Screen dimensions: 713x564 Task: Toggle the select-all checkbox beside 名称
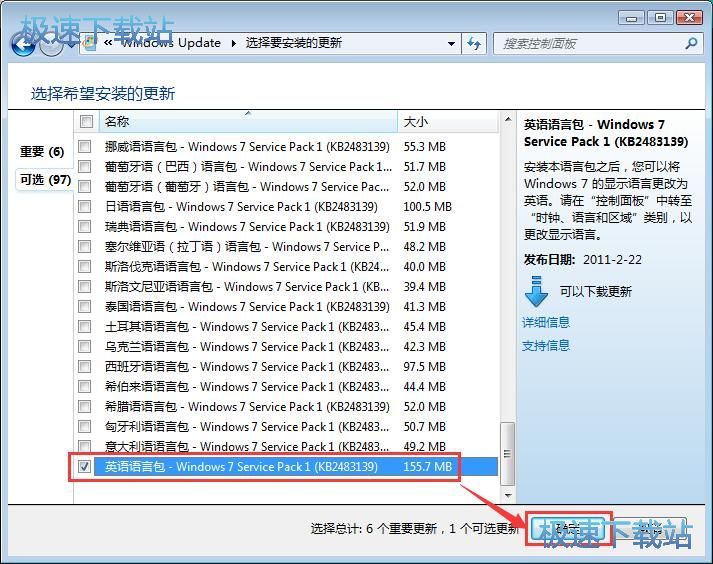tap(86, 121)
